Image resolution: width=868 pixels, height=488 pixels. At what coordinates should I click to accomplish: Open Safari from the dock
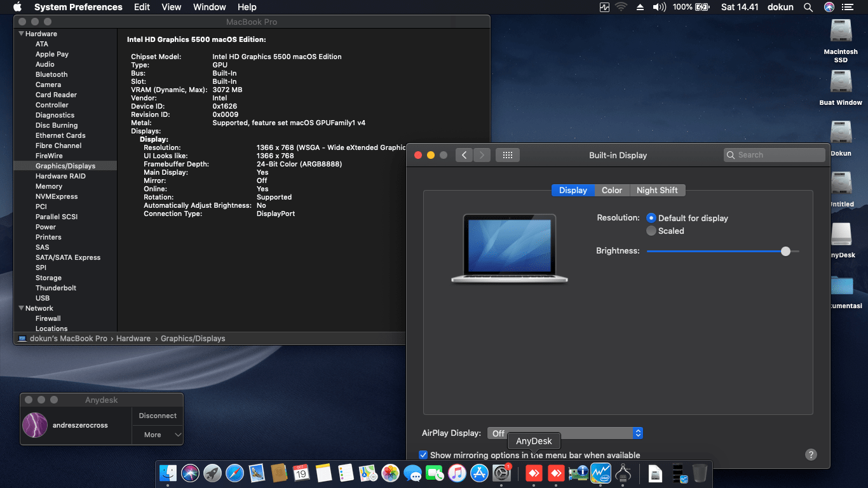[234, 473]
